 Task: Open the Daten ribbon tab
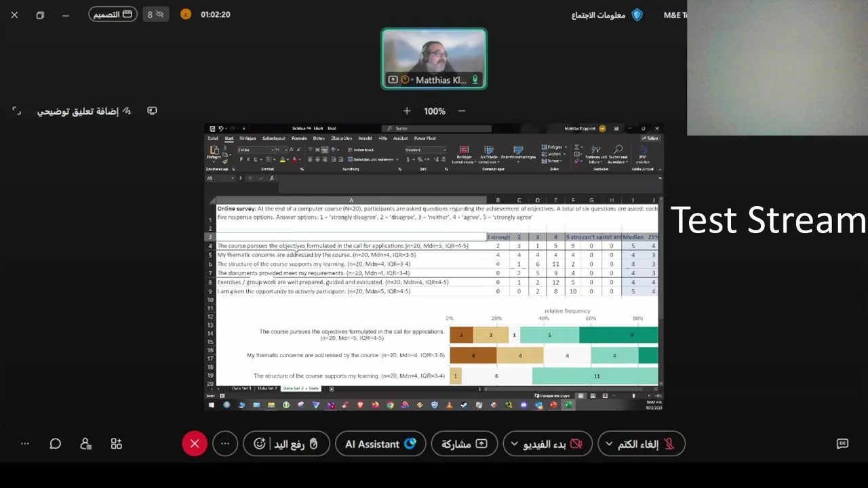319,138
